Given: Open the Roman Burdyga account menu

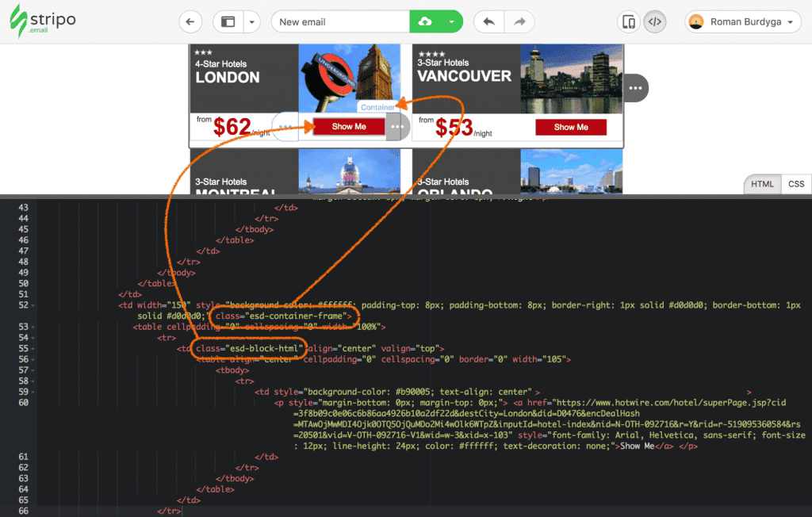Looking at the screenshot, I should tap(743, 22).
